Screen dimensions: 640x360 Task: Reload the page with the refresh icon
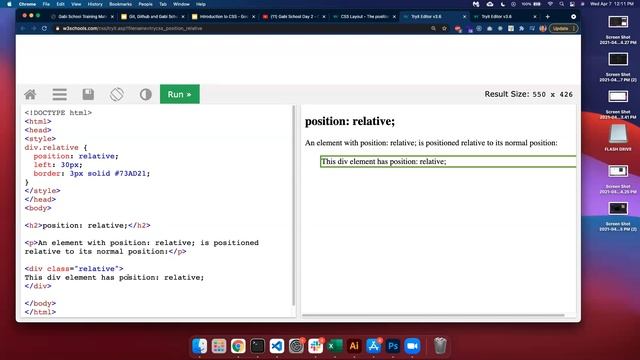[x=44, y=29]
